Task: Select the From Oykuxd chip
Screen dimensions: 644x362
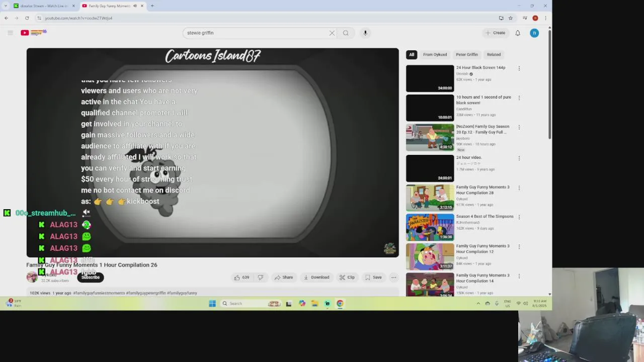Action: click(435, 54)
